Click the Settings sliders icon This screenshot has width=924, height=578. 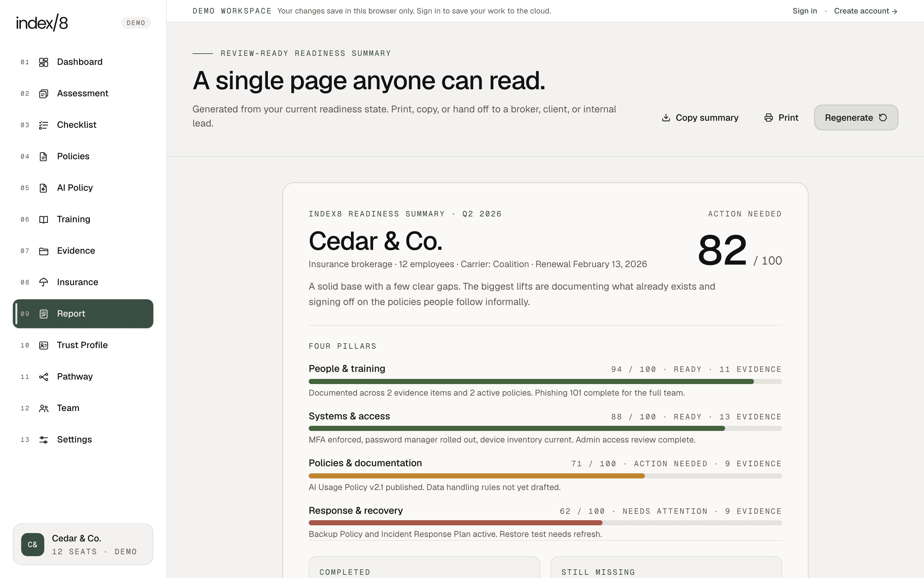pos(44,440)
